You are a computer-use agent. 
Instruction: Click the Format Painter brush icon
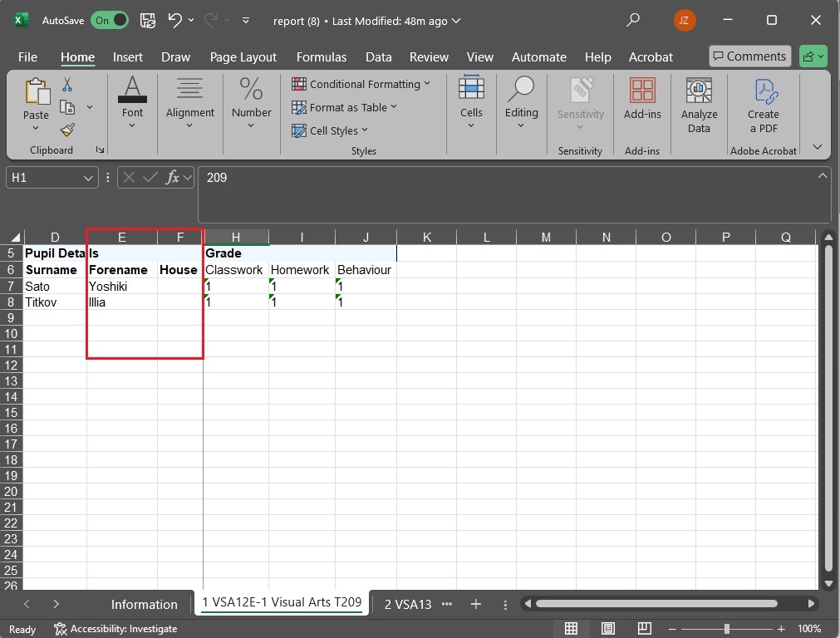pyautogui.click(x=67, y=130)
